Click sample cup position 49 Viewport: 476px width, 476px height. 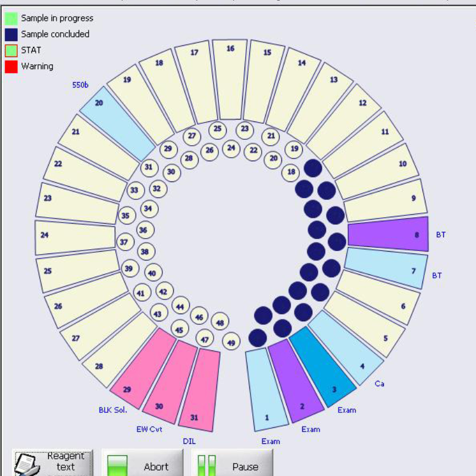[231, 342]
